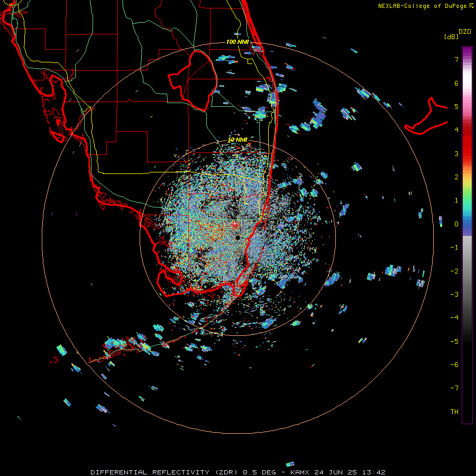476x476 pixels.
Task: Click the color scale value -6
Action: pos(454,365)
